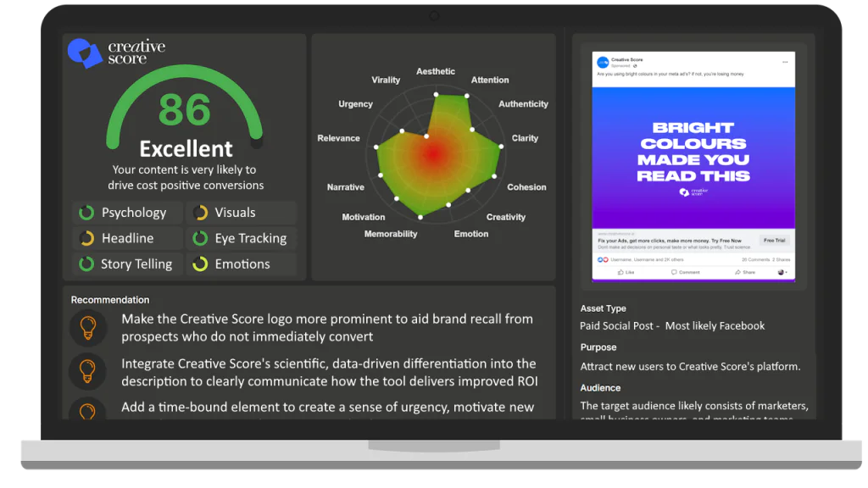Click the Free Trial button
This screenshot has height=488, width=868.
pyautogui.click(x=776, y=240)
